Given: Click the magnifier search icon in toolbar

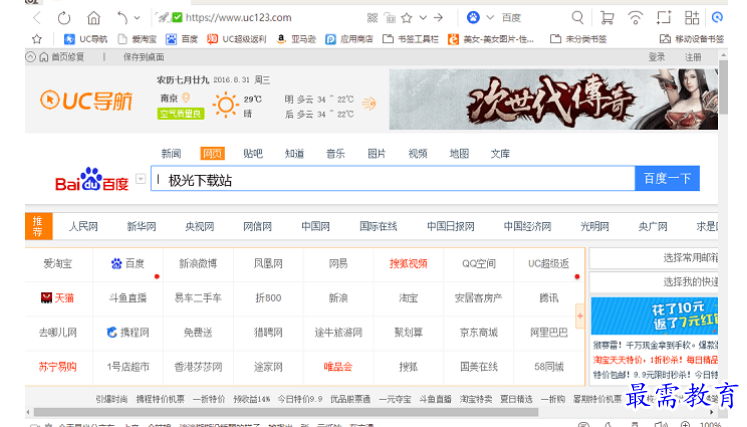Looking at the screenshot, I should coord(577,18).
